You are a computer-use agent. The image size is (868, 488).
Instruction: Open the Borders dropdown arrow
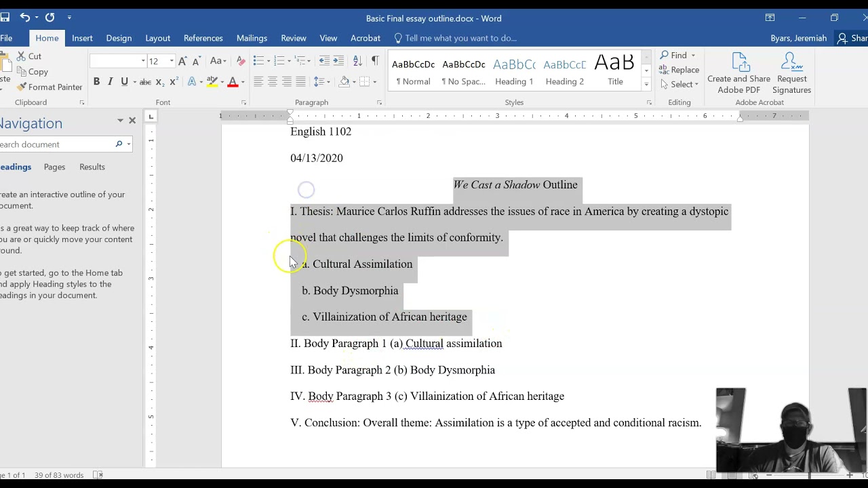pos(374,82)
